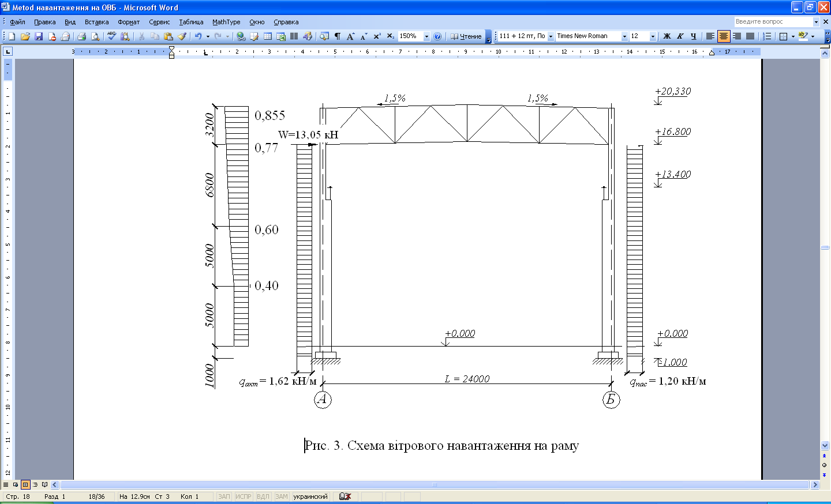Open Microsoft Word Help
The width and height of the screenshot is (831, 504).
tap(437, 36)
